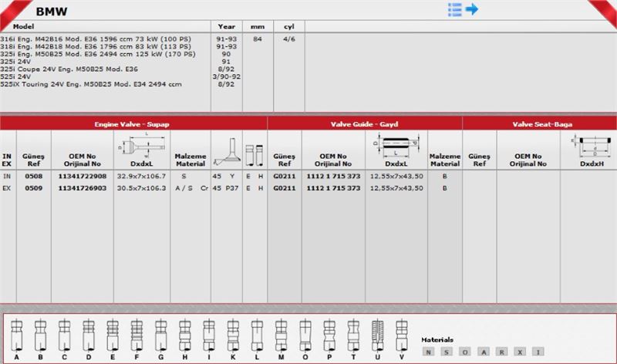Screen dimensions: 617x364
Task: Click the valve stem end type column icon
Action: [x=255, y=155]
